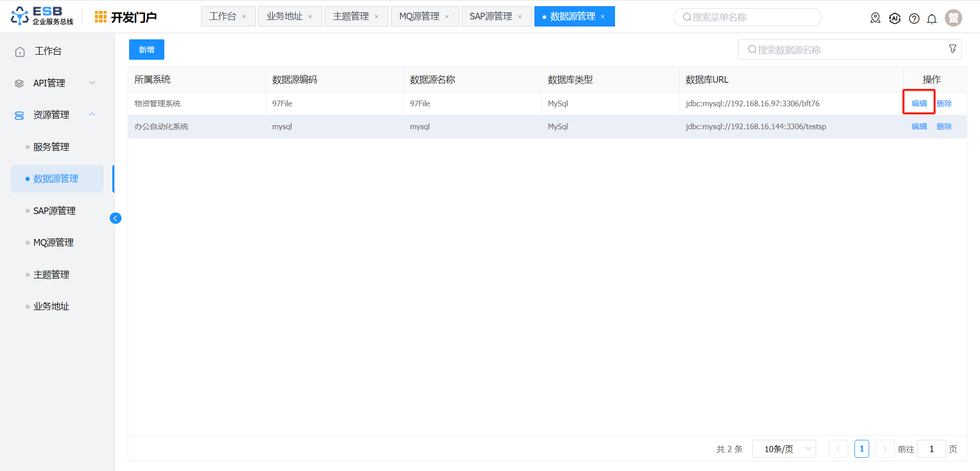Switch to the MQ源管理 tab
The image size is (980, 471).
419,16
